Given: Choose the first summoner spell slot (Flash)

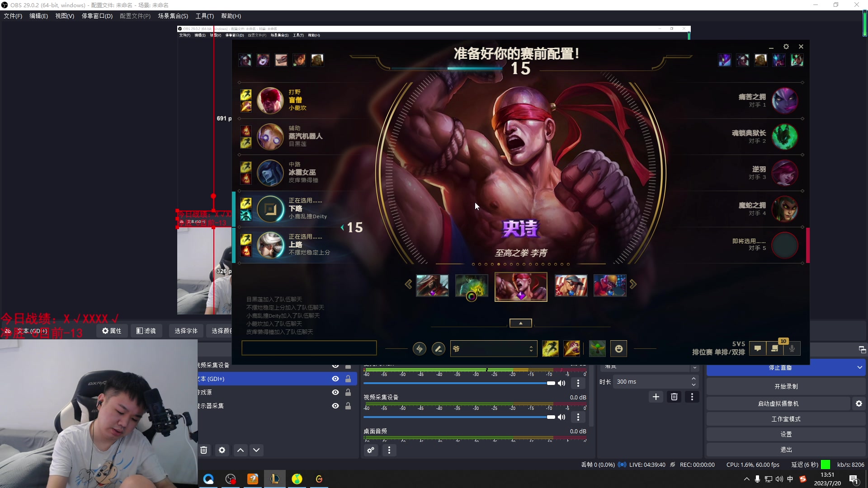Looking at the screenshot, I should [x=550, y=349].
